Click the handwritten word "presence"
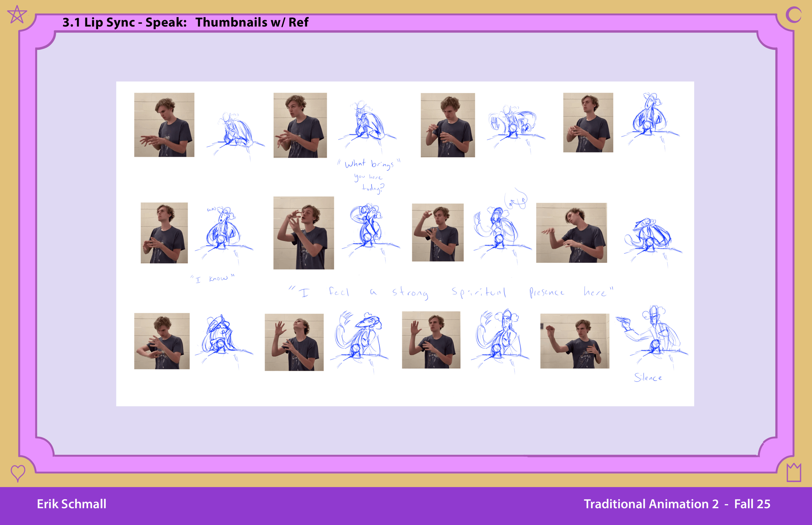The height and width of the screenshot is (525, 812). coord(547,292)
